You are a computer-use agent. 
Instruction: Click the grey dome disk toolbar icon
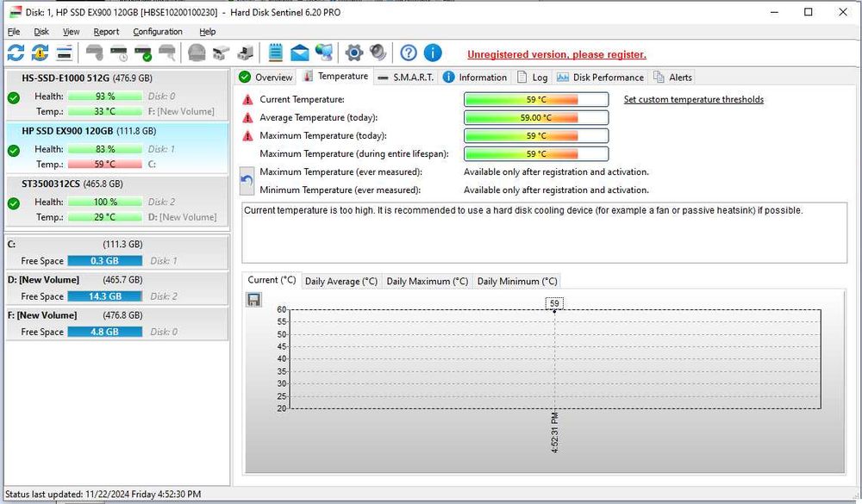[197, 53]
